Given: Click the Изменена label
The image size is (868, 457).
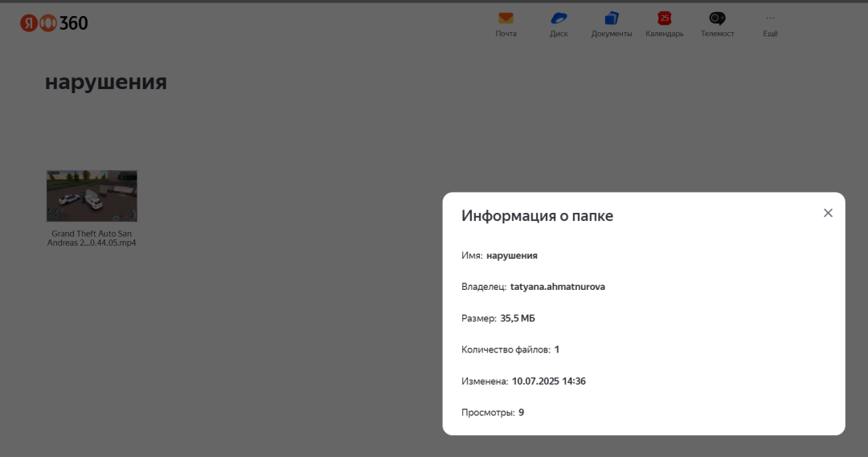Looking at the screenshot, I should (x=485, y=382).
